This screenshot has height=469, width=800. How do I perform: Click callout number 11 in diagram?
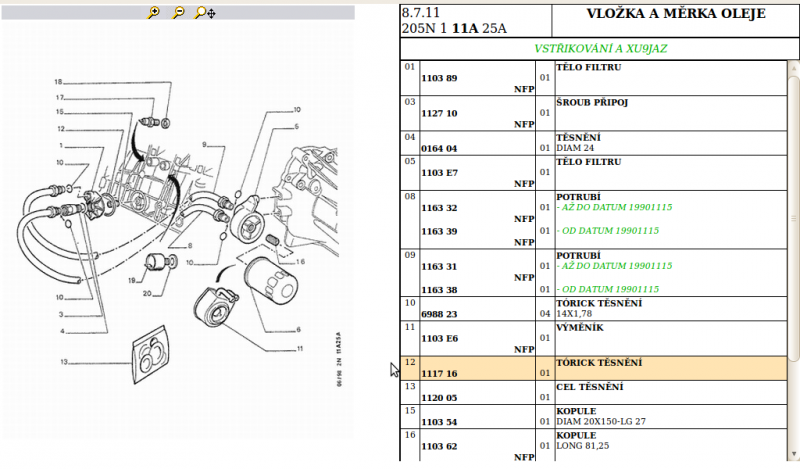[298, 349]
